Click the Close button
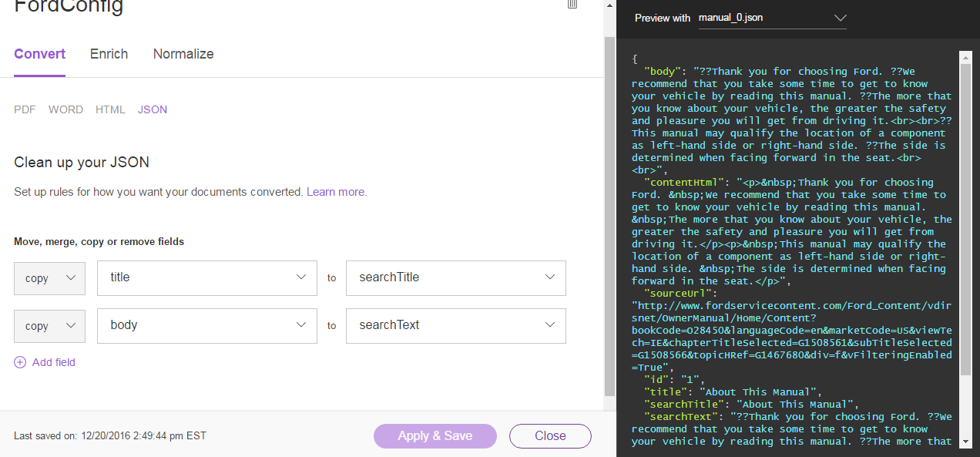980x457 pixels. pos(550,435)
